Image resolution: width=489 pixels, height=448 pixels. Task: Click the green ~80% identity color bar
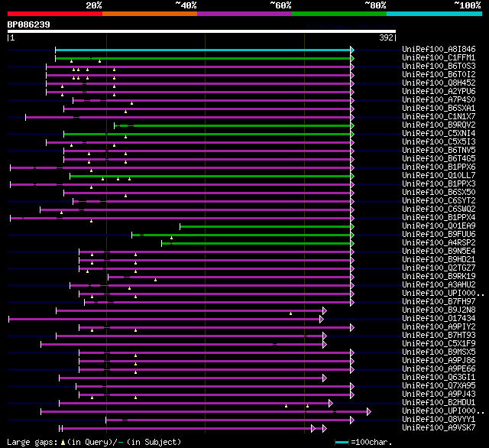tap(339, 14)
